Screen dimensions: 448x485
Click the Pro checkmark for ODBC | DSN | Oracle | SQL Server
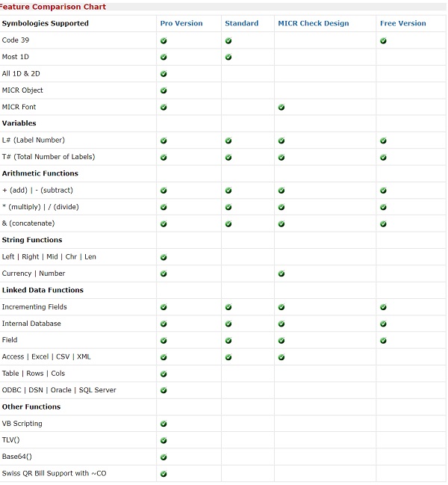point(164,390)
